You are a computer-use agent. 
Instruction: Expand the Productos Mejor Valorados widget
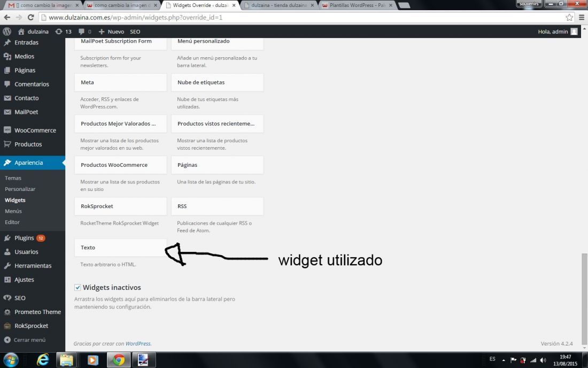pos(120,124)
